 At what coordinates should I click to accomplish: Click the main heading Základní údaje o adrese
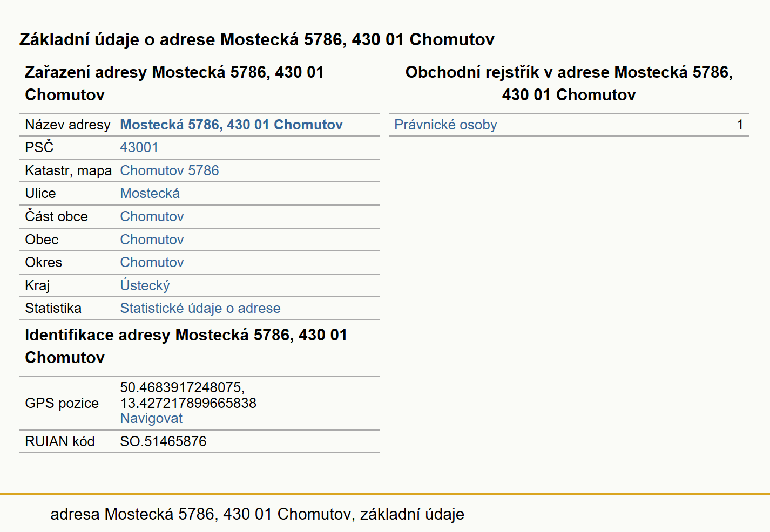257,39
